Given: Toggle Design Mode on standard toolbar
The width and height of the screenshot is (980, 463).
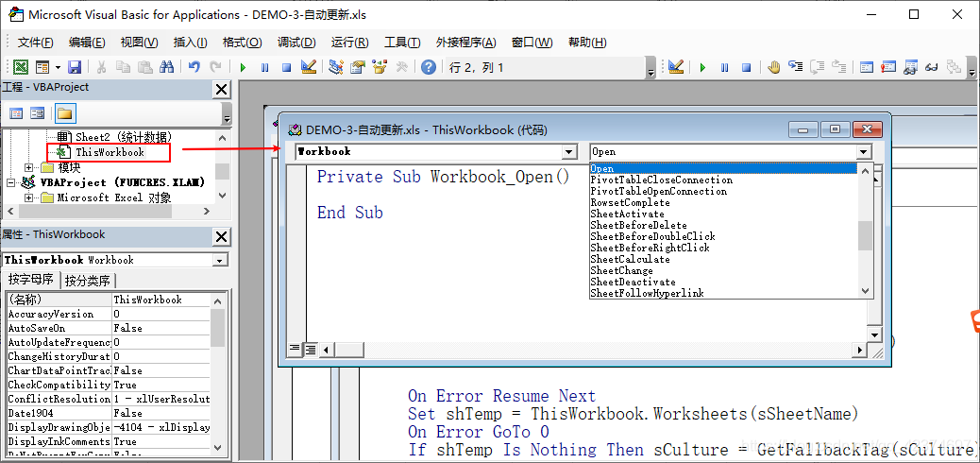Looking at the screenshot, I should [x=308, y=68].
